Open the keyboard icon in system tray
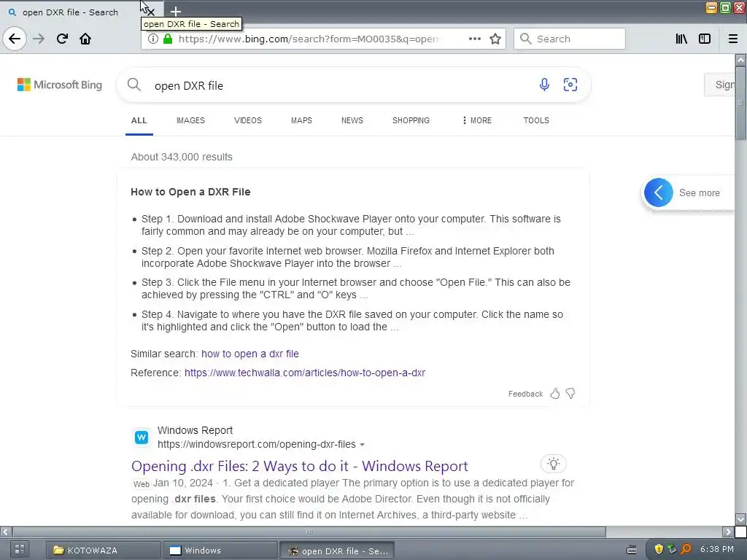 tap(631, 550)
